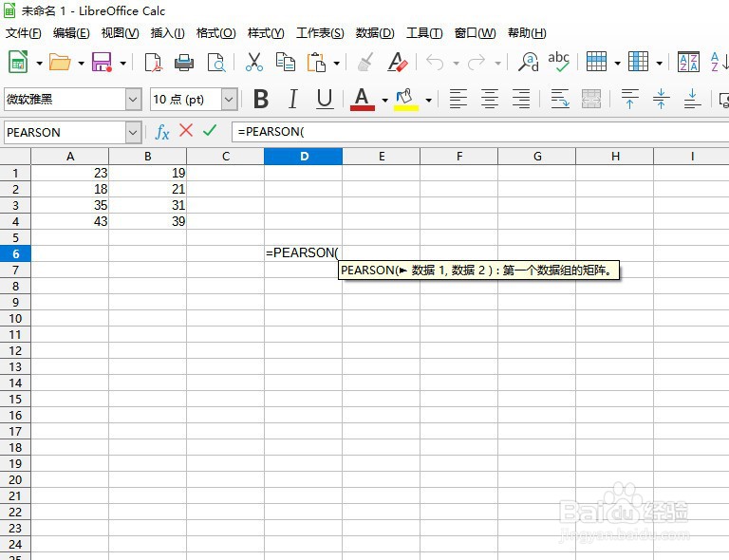The width and height of the screenshot is (729, 560).
Task: Expand the font size dropdown
Action: [x=229, y=99]
